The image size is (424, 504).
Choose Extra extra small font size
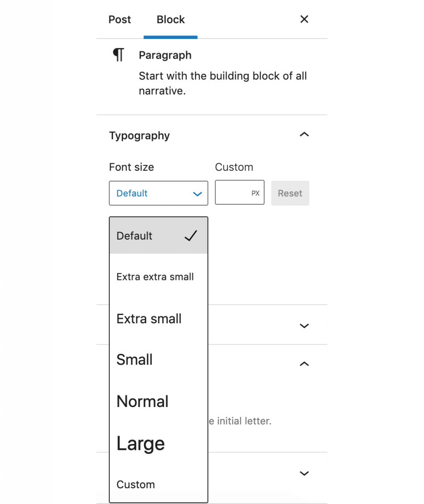tap(155, 277)
